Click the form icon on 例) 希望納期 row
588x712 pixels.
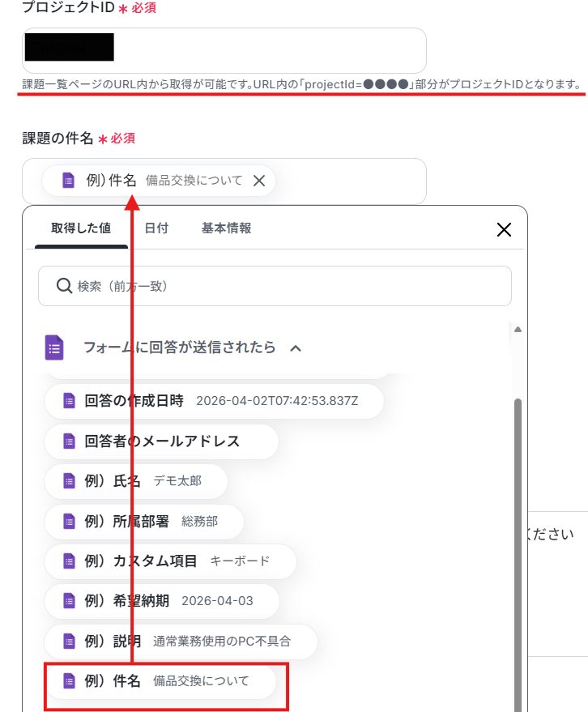tap(69, 601)
